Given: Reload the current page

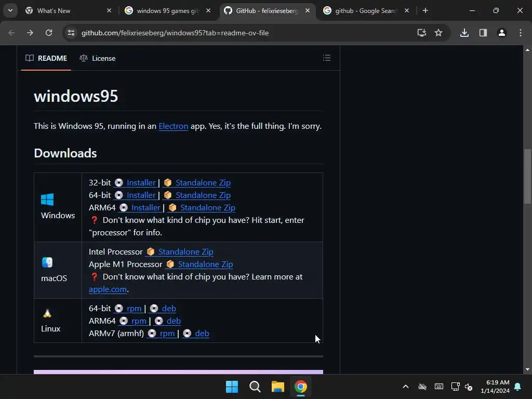Looking at the screenshot, I should tap(49, 33).
